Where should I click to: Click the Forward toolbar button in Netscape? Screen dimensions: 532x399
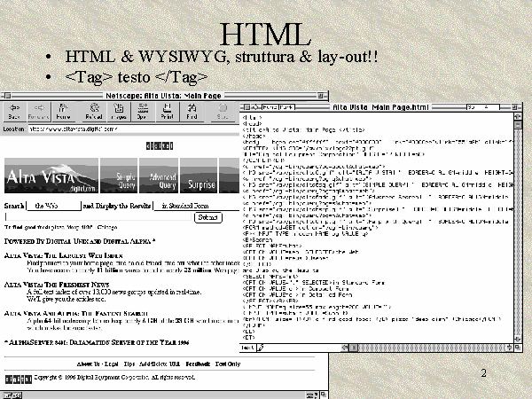coord(39,112)
